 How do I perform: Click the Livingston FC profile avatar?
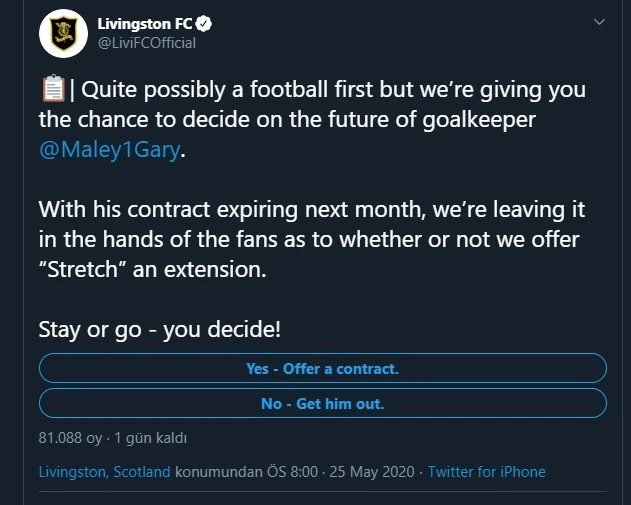pyautogui.click(x=63, y=35)
